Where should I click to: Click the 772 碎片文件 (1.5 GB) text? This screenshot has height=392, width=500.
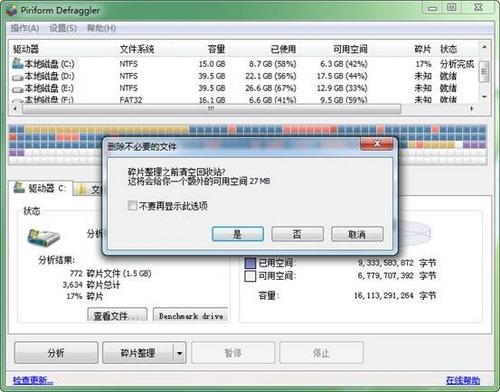(110, 274)
